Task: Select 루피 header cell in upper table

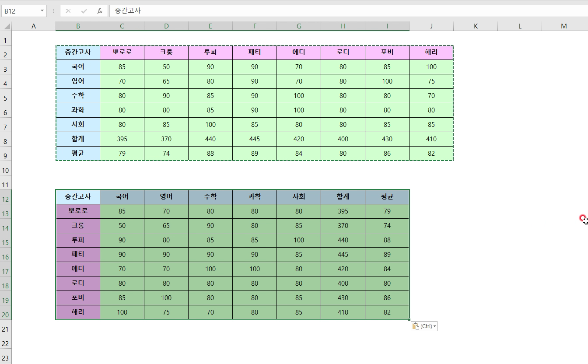Action: pyautogui.click(x=210, y=52)
